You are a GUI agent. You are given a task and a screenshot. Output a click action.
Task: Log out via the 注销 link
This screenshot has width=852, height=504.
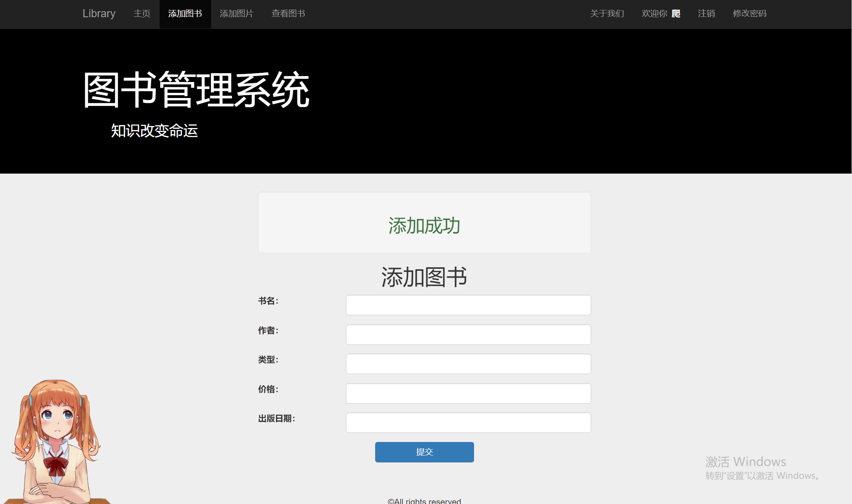click(706, 14)
